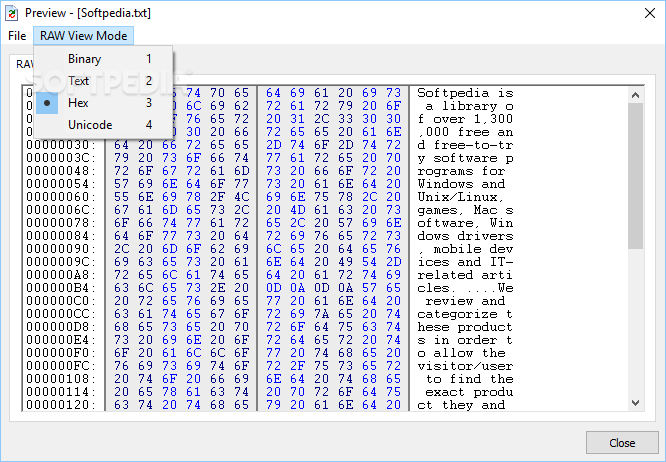Image resolution: width=666 pixels, height=462 pixels.
Task: Click offset 00000108 row label
Action: 61,379
